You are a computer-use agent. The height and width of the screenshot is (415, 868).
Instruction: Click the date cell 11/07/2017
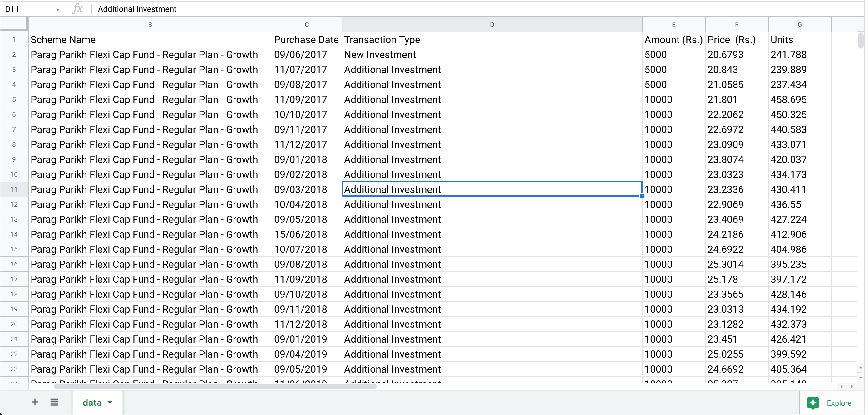(x=307, y=70)
